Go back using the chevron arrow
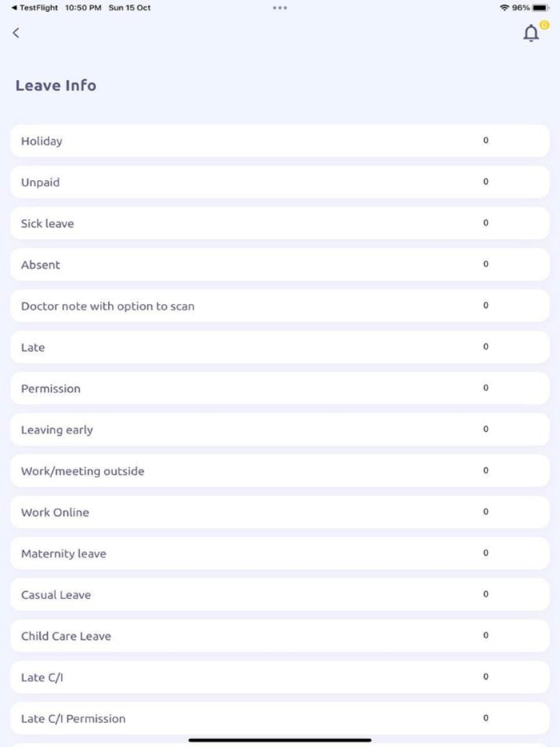This screenshot has width=560, height=747. click(15, 33)
